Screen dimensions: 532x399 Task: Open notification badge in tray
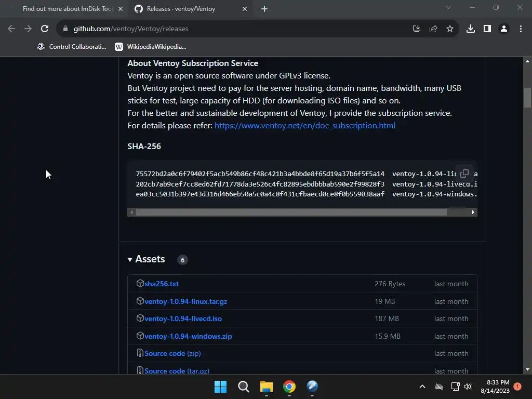pos(518,386)
